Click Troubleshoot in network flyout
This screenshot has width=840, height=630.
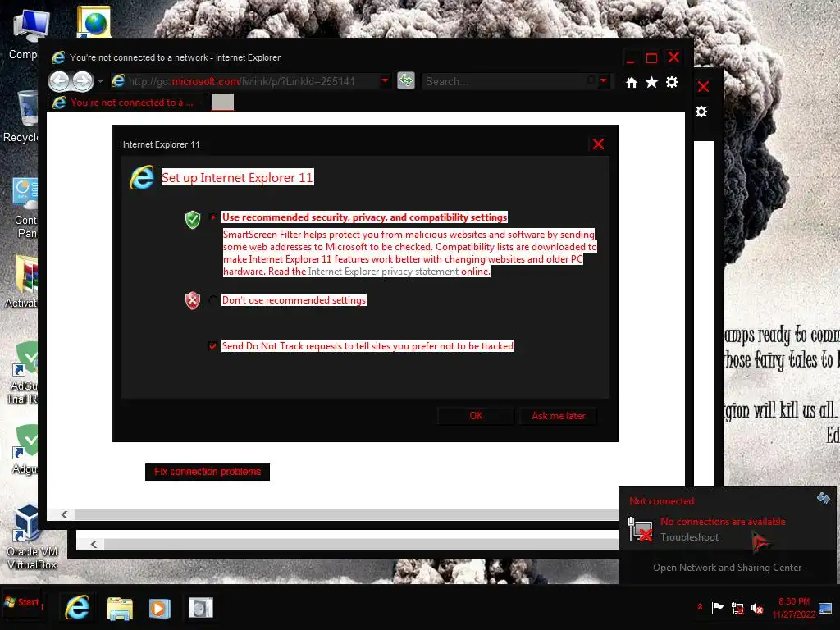[689, 536]
